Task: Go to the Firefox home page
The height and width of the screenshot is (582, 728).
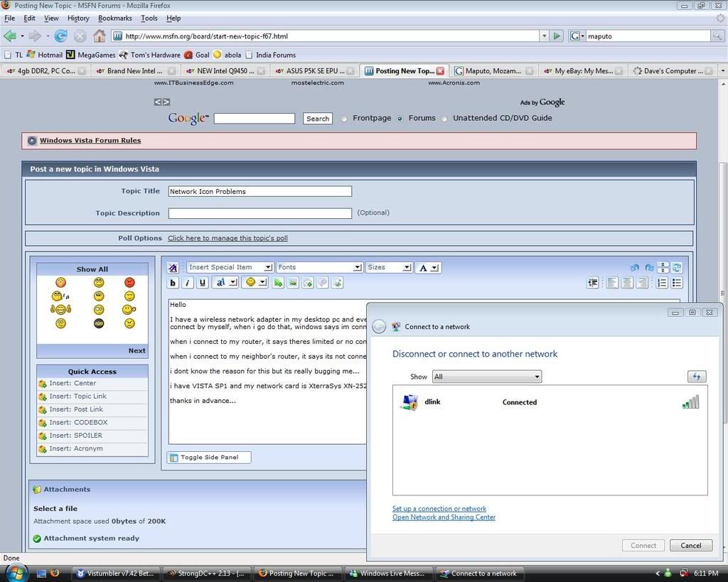Action: point(100,36)
